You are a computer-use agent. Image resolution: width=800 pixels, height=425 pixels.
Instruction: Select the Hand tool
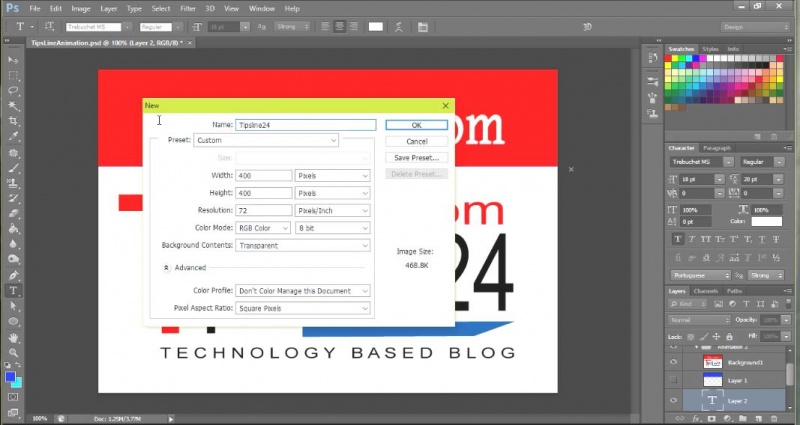(13, 338)
